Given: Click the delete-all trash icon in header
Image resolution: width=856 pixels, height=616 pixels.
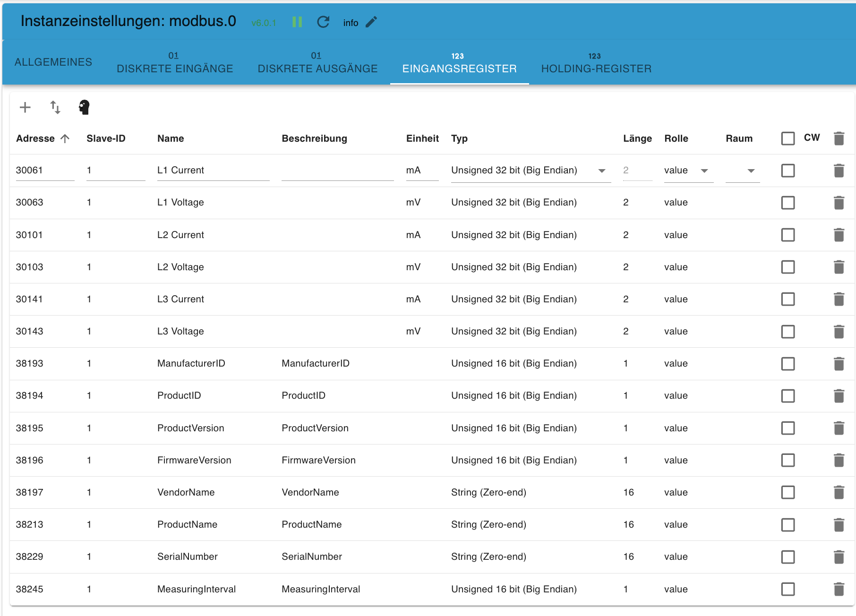Looking at the screenshot, I should click(x=839, y=138).
